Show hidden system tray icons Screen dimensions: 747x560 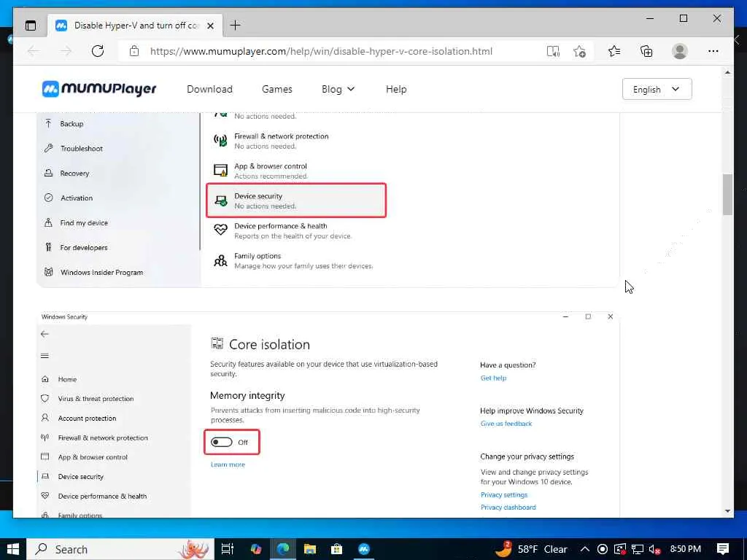pos(586,549)
